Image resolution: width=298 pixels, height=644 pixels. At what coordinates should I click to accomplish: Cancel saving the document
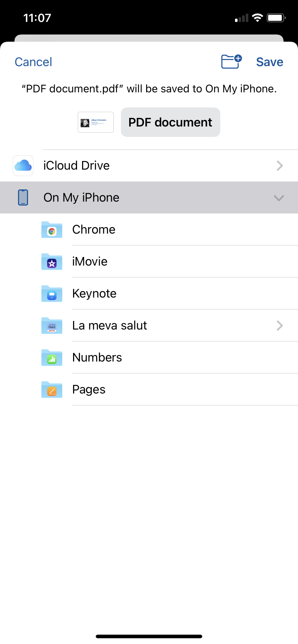pos(33,62)
